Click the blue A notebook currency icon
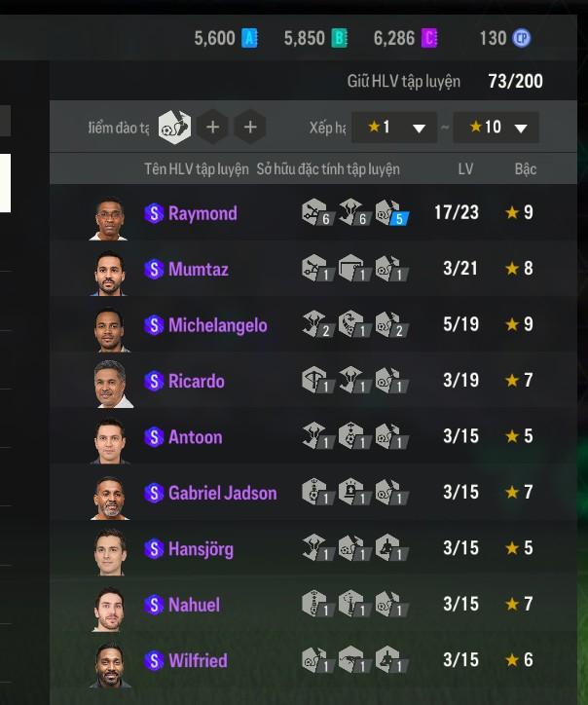This screenshot has height=705, width=588. [x=249, y=38]
